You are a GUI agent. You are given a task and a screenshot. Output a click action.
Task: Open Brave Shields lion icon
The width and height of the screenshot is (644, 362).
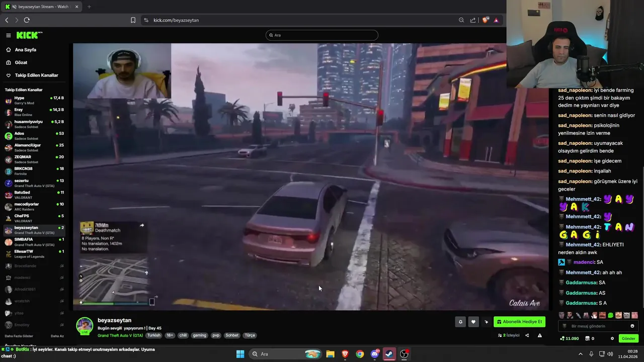pyautogui.click(x=485, y=20)
